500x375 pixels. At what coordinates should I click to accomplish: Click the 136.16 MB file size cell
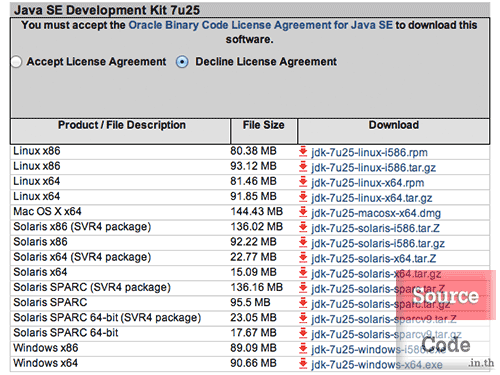click(257, 287)
